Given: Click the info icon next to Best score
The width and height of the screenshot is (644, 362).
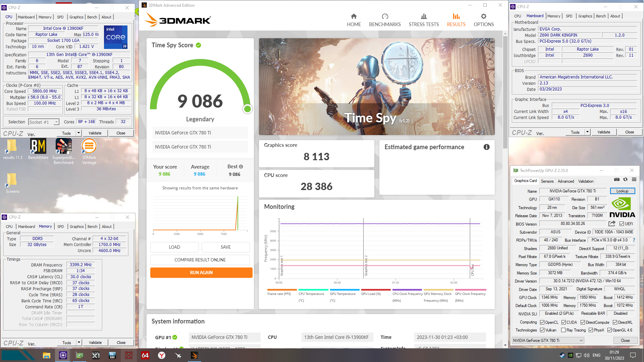Looking at the screenshot, I should point(241,167).
